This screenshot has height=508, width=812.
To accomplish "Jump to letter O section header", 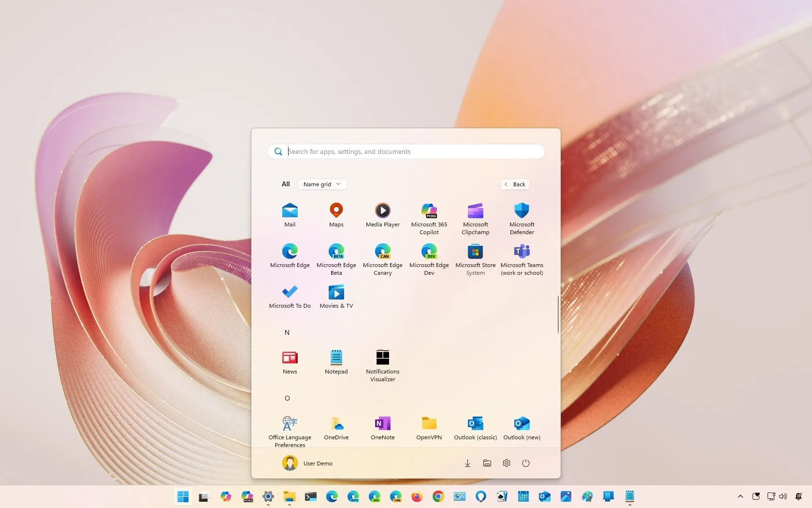I will point(287,398).
